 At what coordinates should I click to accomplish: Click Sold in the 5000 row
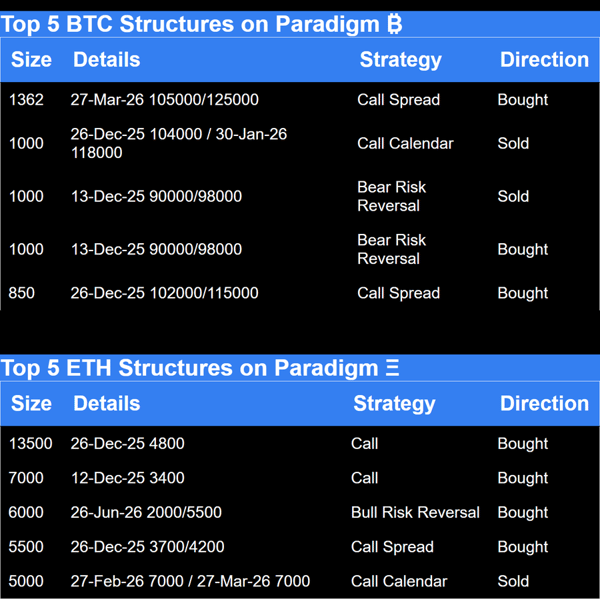tap(513, 581)
